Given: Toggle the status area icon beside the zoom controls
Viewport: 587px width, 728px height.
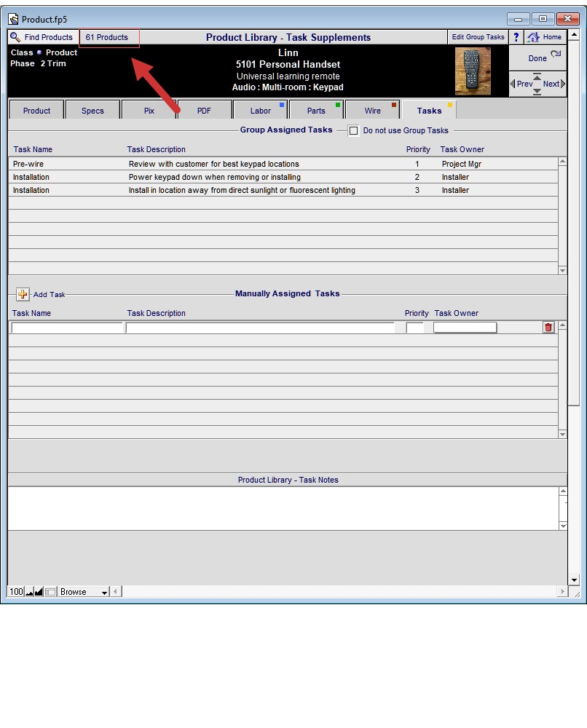Looking at the screenshot, I should [50, 591].
